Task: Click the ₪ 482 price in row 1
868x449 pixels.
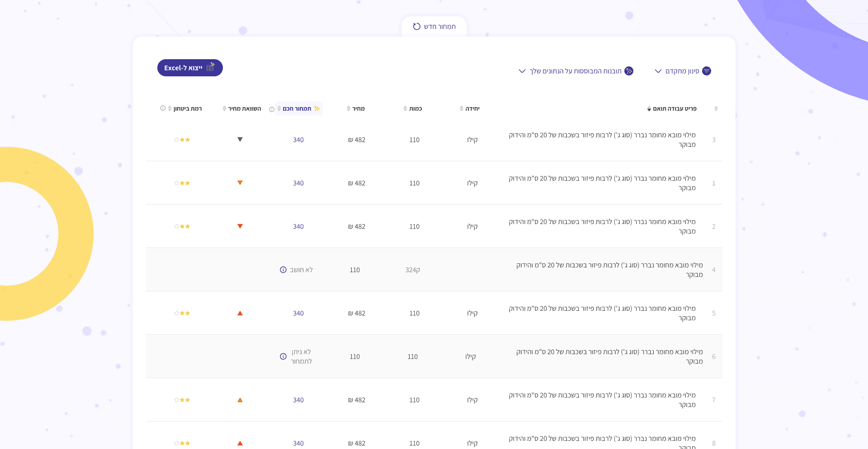Action: click(357, 183)
